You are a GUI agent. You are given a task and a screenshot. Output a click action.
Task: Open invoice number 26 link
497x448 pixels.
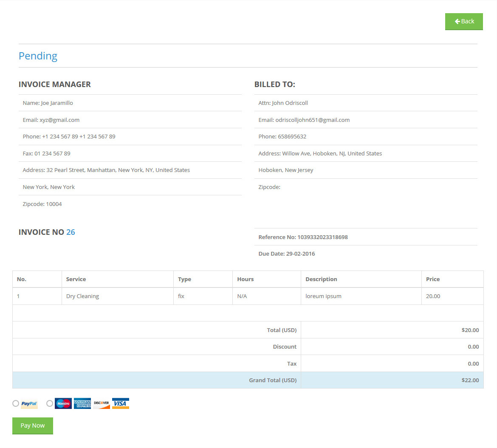pyautogui.click(x=71, y=232)
